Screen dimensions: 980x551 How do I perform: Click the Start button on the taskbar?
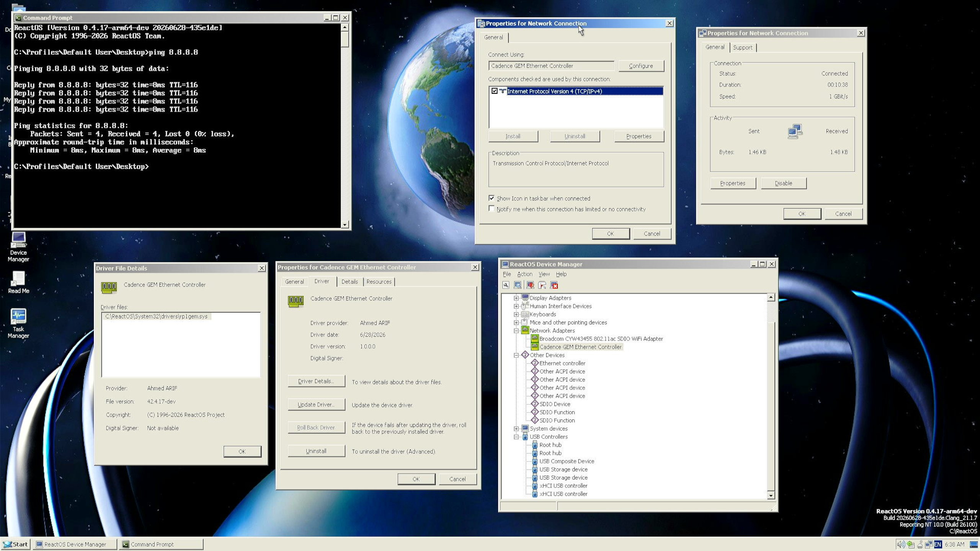15,544
